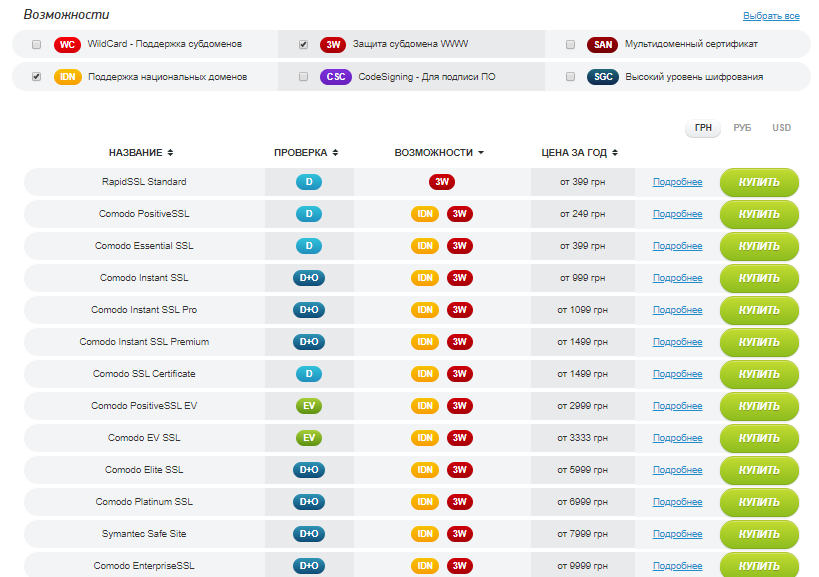Click the 3W badge in the Comodo Platinum SSL row

click(460, 502)
